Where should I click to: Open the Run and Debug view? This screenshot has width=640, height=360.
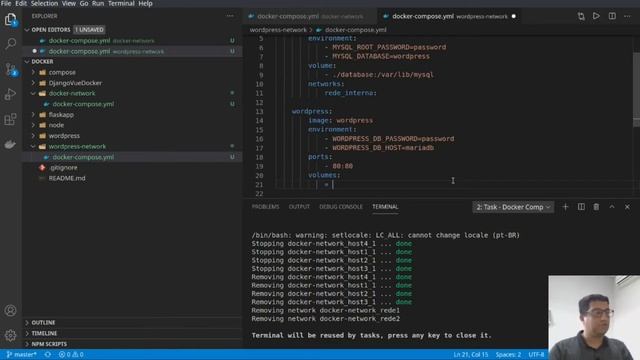11,94
